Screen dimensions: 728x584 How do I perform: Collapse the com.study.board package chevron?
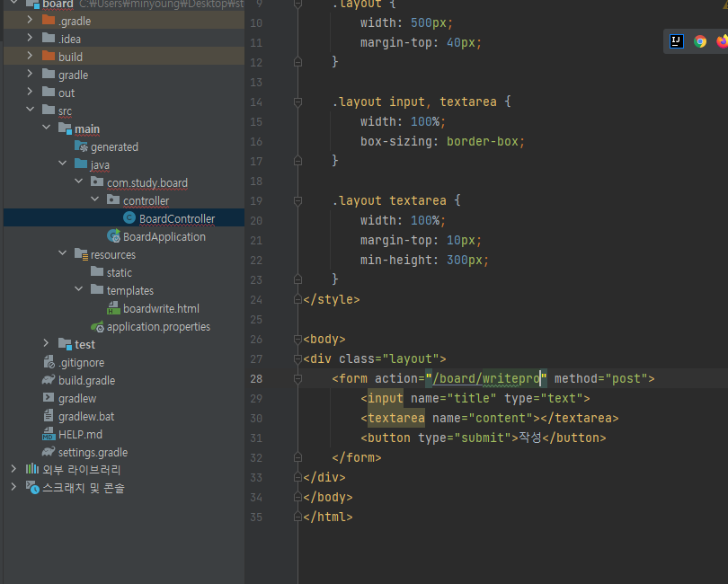click(x=79, y=181)
